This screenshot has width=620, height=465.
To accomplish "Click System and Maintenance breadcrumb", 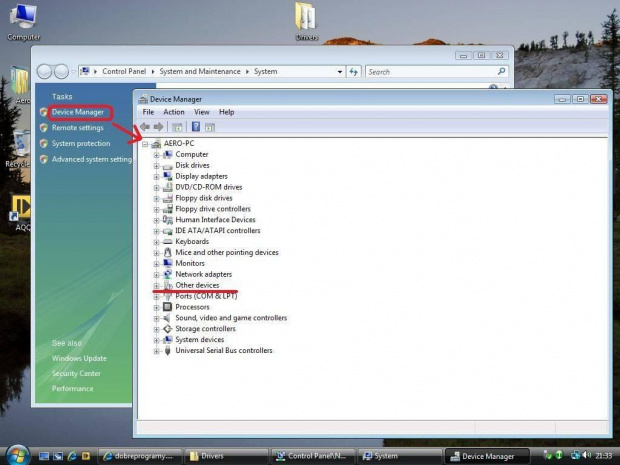I will coord(200,72).
